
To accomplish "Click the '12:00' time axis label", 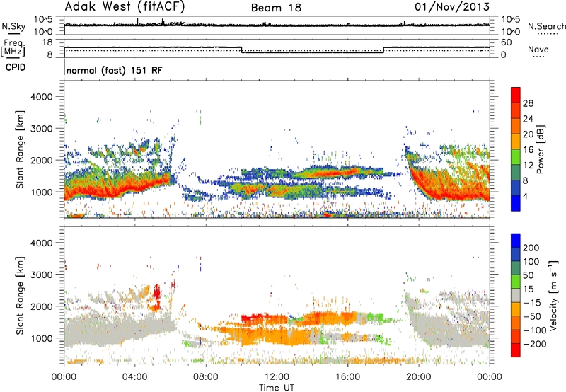I will pyautogui.click(x=277, y=377).
